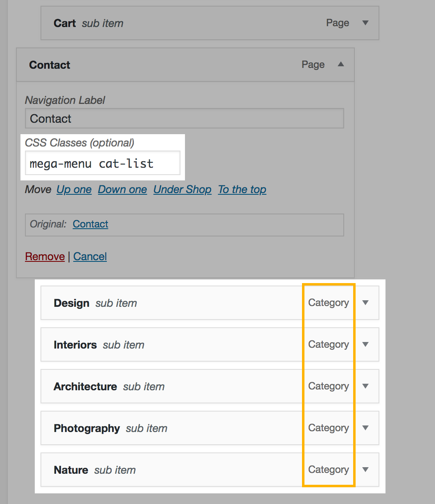Cancel editing the Contact item

tap(90, 256)
